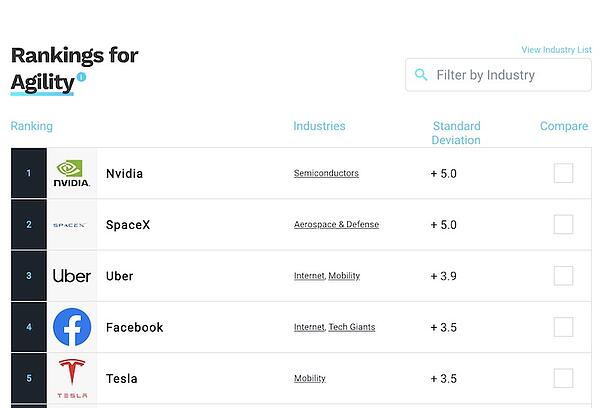
Task: Click the Tesla logo icon
Action: [x=72, y=378]
